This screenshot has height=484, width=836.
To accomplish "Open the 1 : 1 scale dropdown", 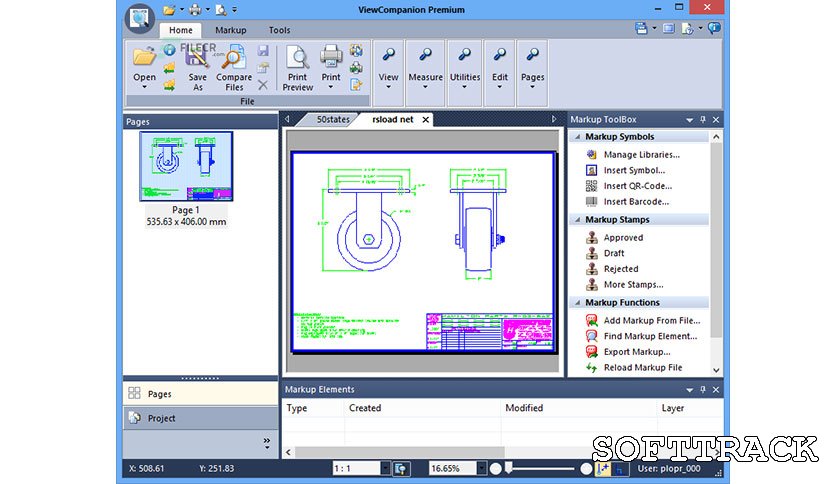I will pyautogui.click(x=385, y=468).
